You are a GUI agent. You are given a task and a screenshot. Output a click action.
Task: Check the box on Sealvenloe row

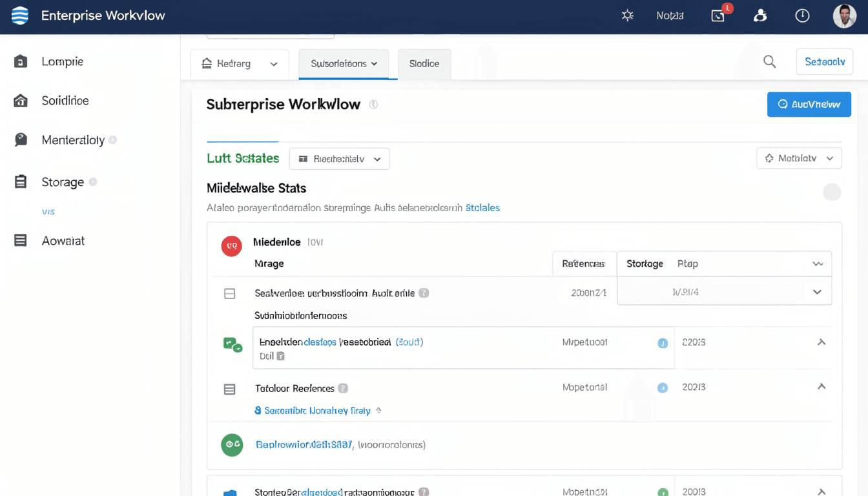tap(229, 293)
